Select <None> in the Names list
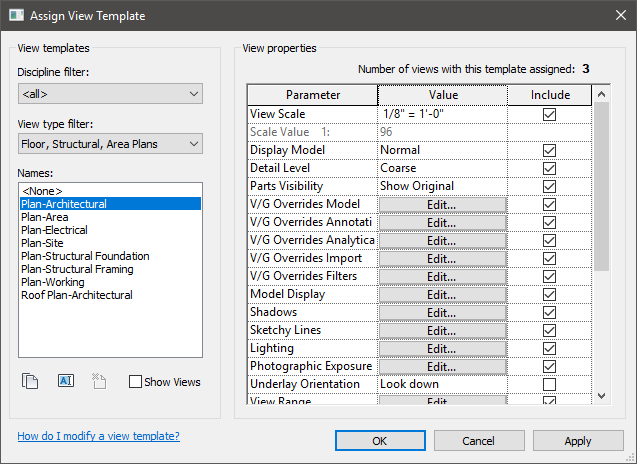 pos(110,191)
